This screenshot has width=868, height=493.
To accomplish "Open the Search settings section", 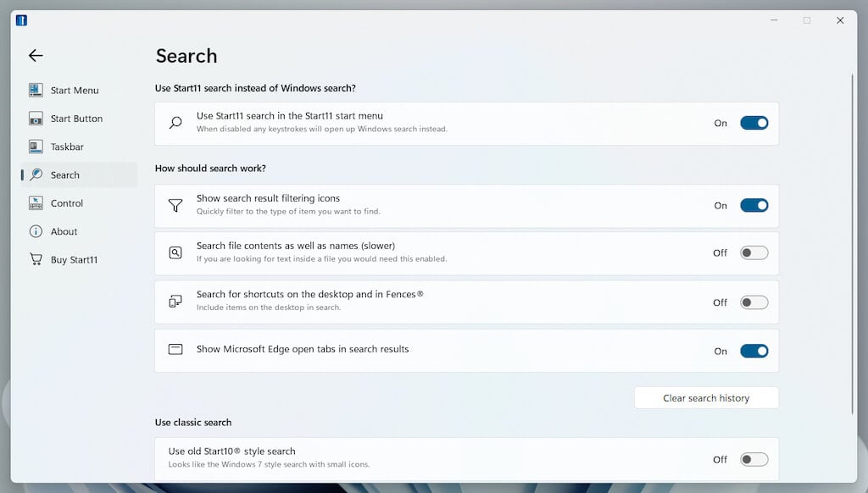I will (65, 175).
